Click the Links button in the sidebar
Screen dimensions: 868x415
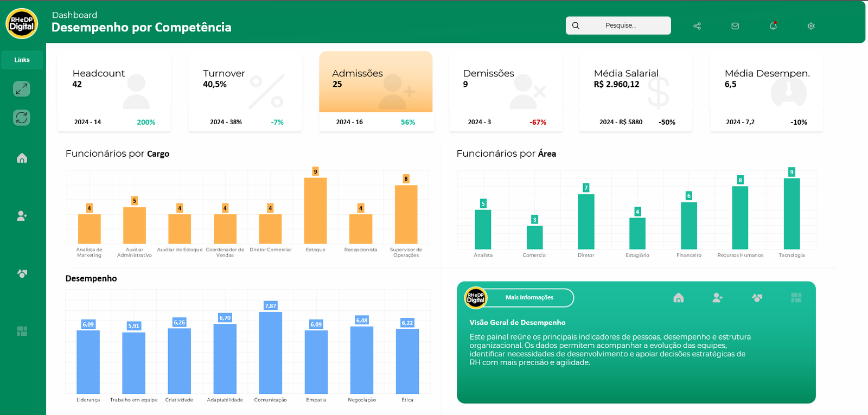(22, 60)
